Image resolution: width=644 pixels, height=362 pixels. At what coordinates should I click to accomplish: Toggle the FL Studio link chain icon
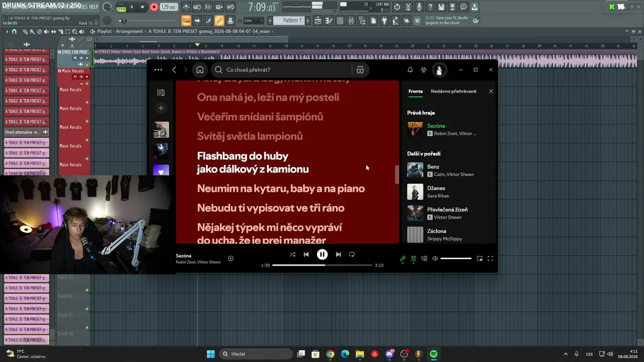click(x=219, y=21)
